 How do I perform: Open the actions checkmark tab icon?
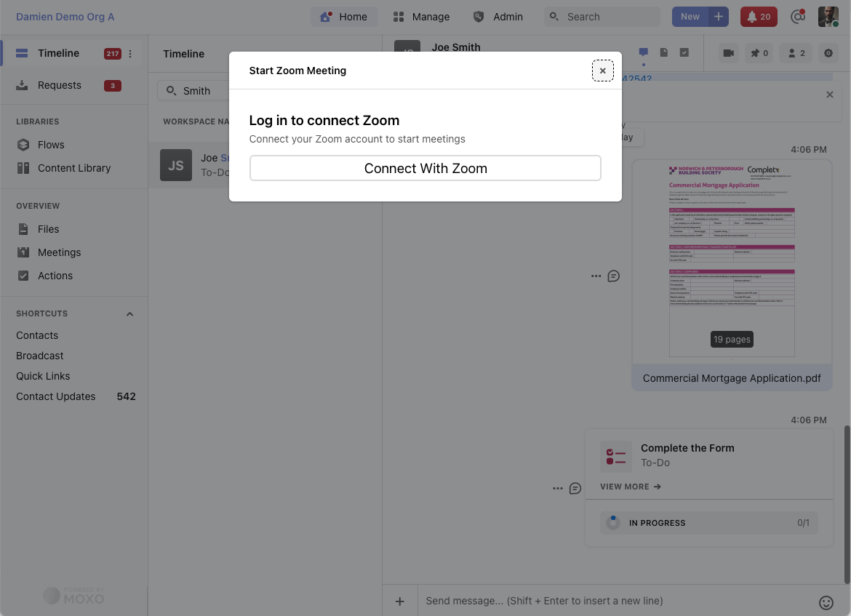(x=684, y=52)
